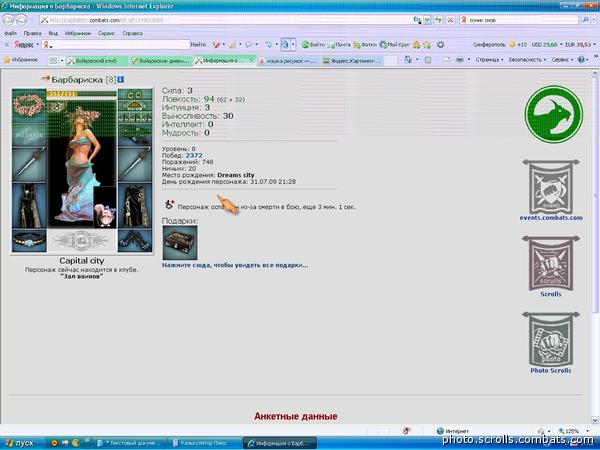Viewport: 600px width, 450px height.
Task: Switch to the кошка рисунок tab
Action: click(288, 60)
